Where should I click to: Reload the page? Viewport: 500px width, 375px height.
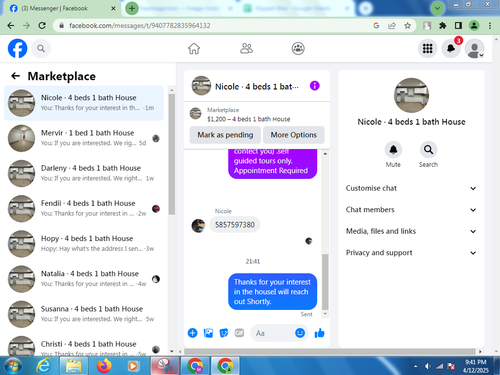click(x=42, y=25)
